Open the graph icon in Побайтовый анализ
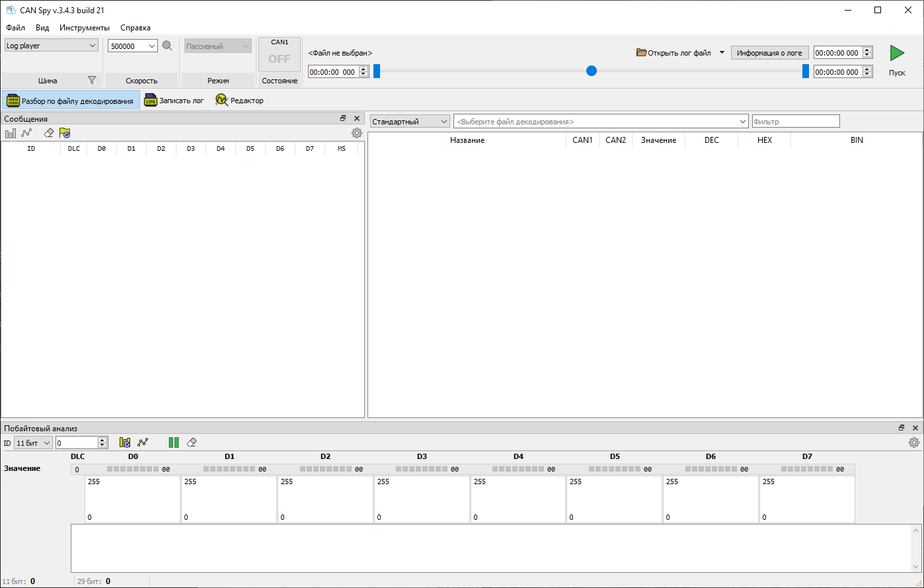 [143, 442]
